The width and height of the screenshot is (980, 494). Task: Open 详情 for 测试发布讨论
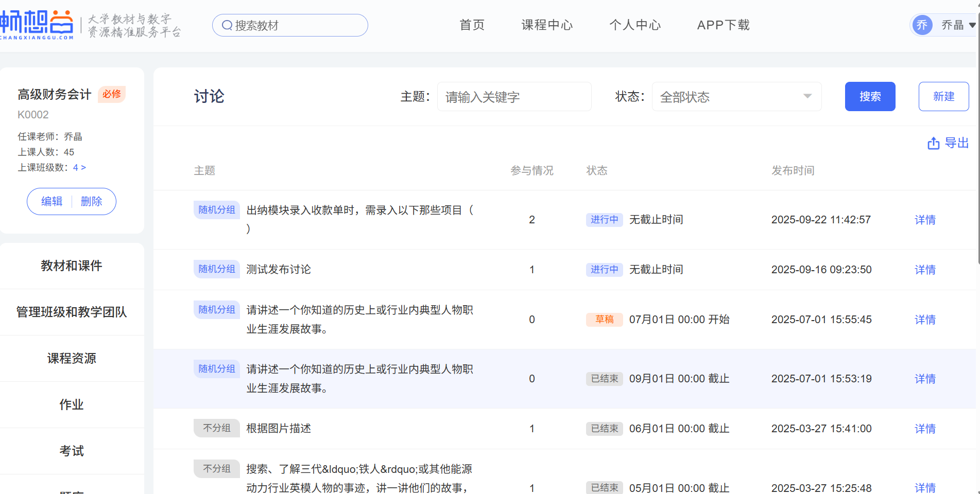[925, 270]
